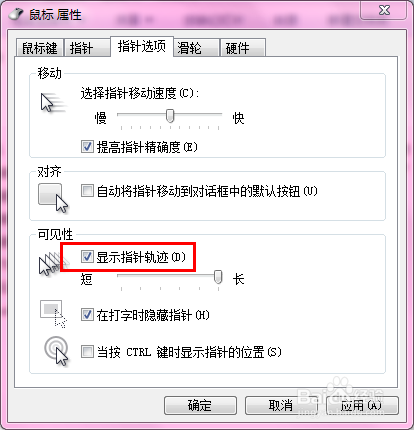Click the 应用(A) button
The image size is (414, 430).
(362, 405)
